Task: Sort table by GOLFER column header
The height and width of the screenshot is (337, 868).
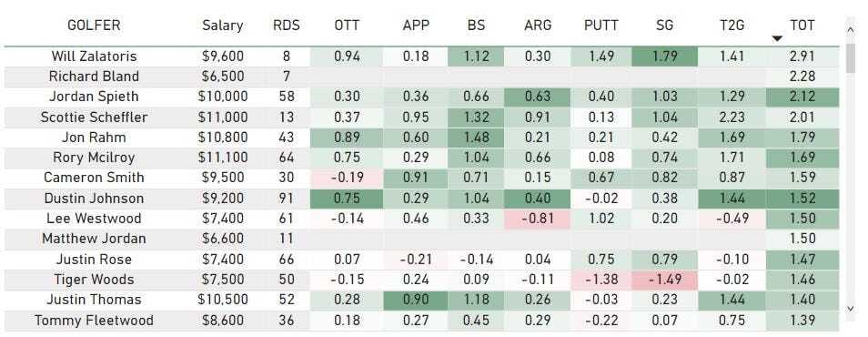Action: pyautogui.click(x=94, y=25)
